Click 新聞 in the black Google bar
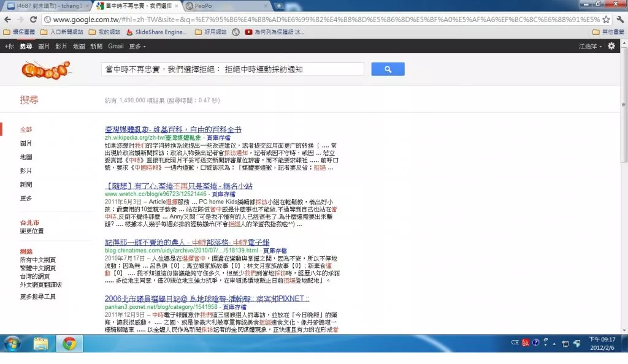The image size is (628, 364). pyautogui.click(x=96, y=47)
